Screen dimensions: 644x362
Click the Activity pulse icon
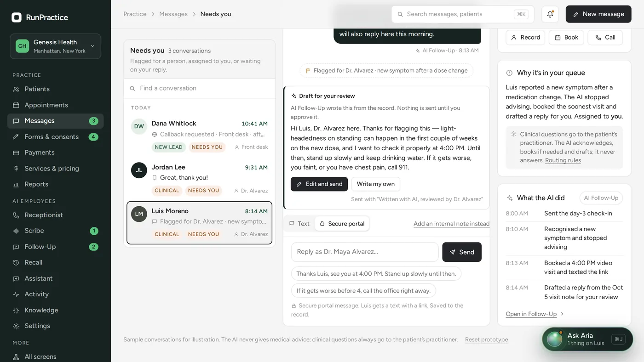pos(16,294)
